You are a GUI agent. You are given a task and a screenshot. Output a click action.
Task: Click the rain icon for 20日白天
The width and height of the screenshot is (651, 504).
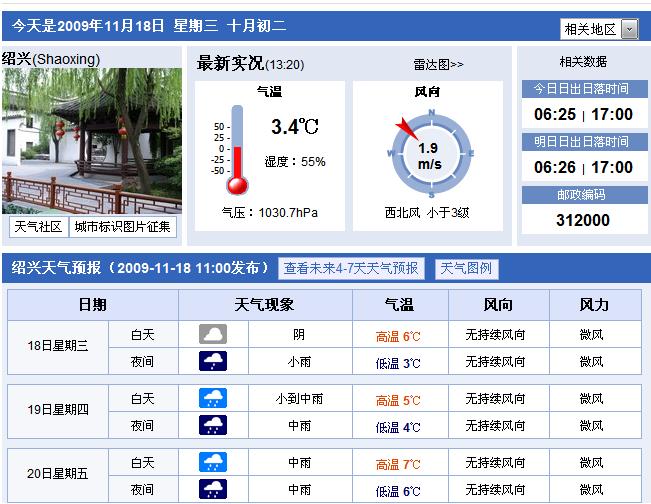(213, 462)
